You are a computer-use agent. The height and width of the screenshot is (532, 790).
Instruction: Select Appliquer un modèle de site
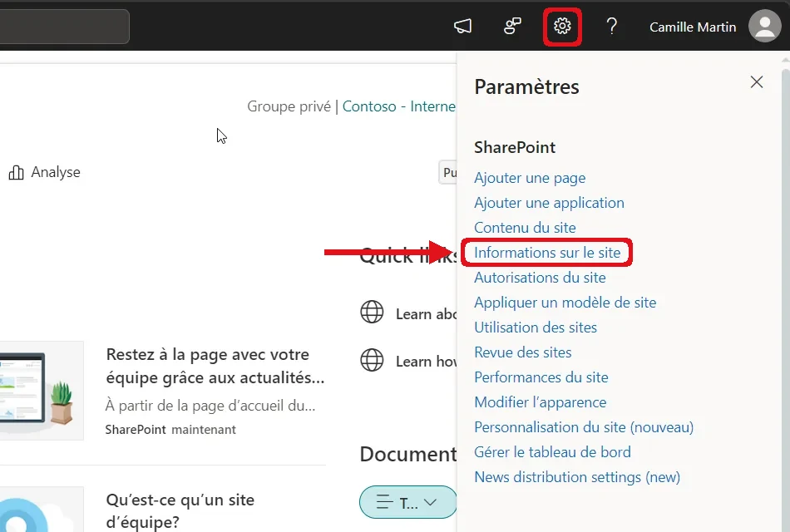pyautogui.click(x=565, y=303)
